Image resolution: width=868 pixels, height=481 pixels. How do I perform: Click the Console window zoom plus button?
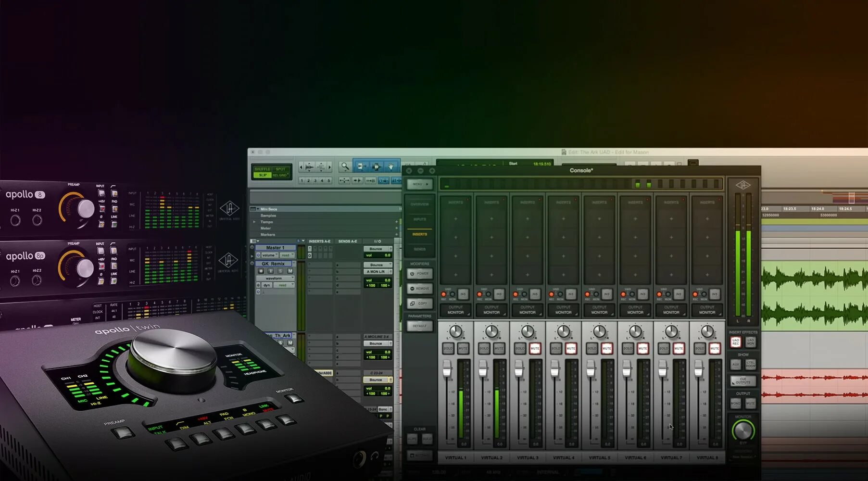click(x=432, y=171)
